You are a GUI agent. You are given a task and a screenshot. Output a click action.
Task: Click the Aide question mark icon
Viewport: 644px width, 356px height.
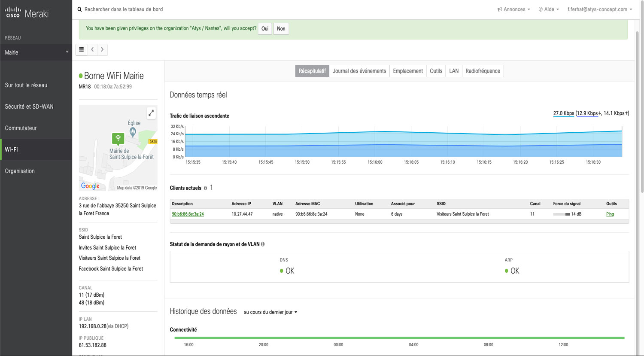point(541,9)
